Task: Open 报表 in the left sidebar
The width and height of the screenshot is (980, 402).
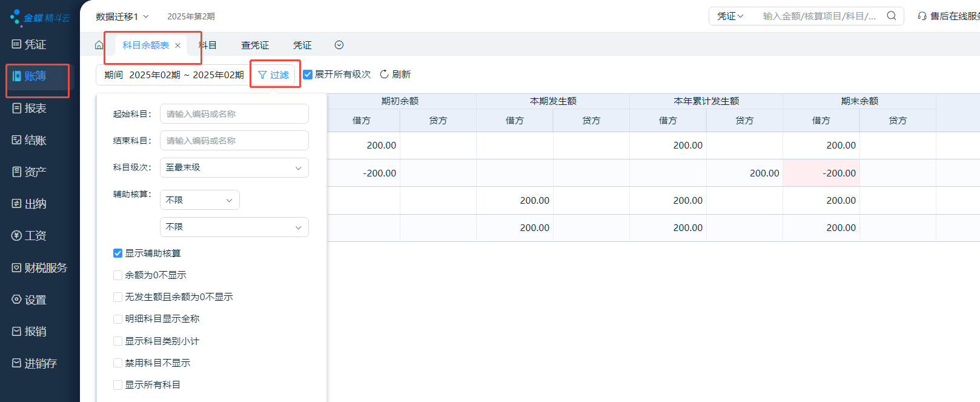Action: click(35, 109)
